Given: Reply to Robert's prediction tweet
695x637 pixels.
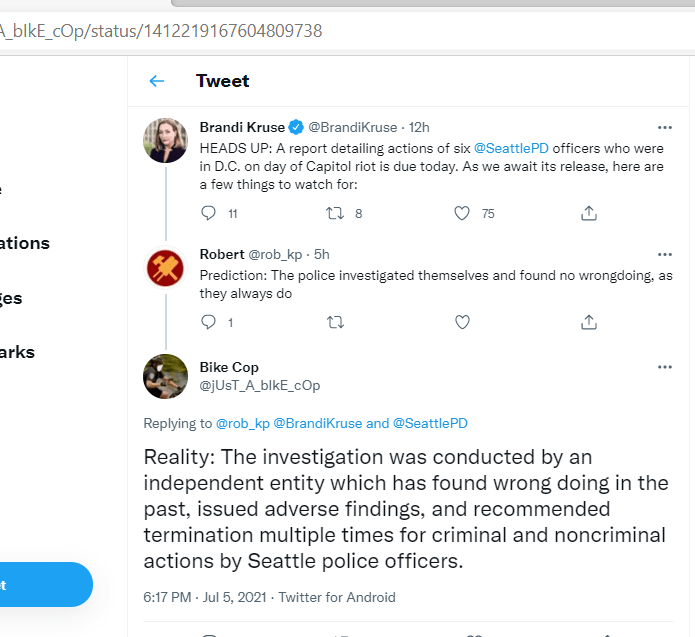Looking at the screenshot, I should click(x=209, y=322).
